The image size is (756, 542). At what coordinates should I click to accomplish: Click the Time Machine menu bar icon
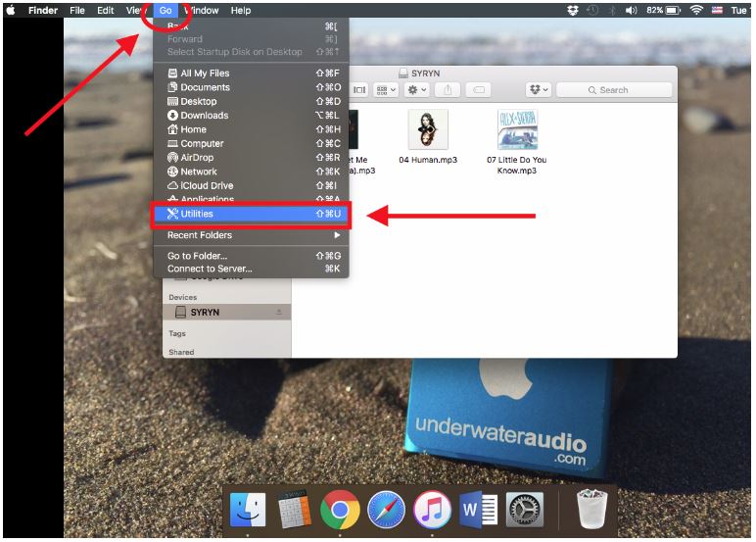[x=592, y=10]
